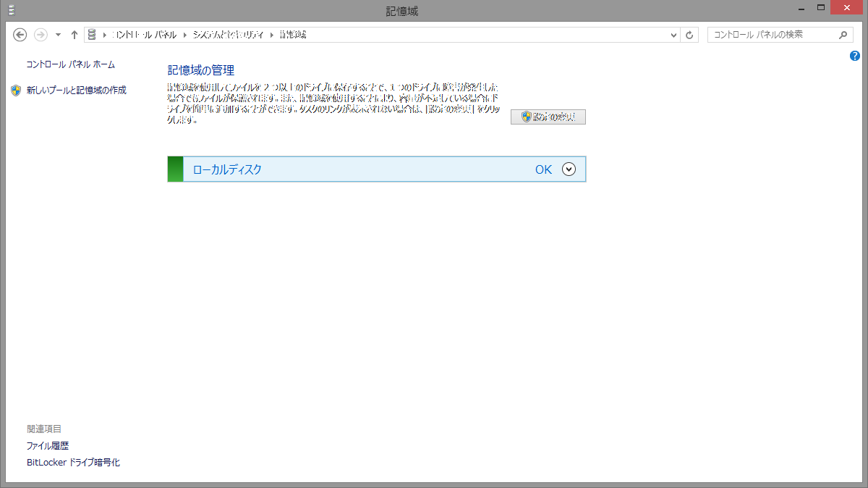
Task: Open the recent locations dropdown arrow
Action: [x=58, y=35]
